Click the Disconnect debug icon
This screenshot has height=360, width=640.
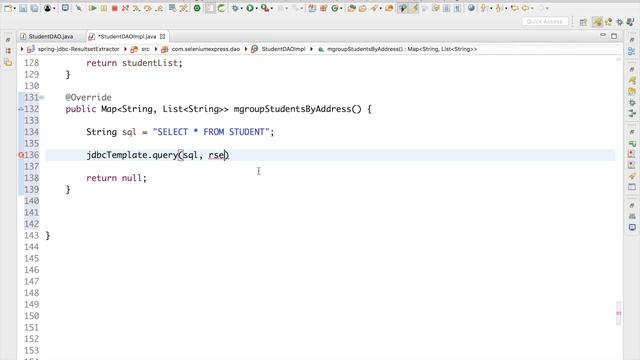(x=125, y=8)
